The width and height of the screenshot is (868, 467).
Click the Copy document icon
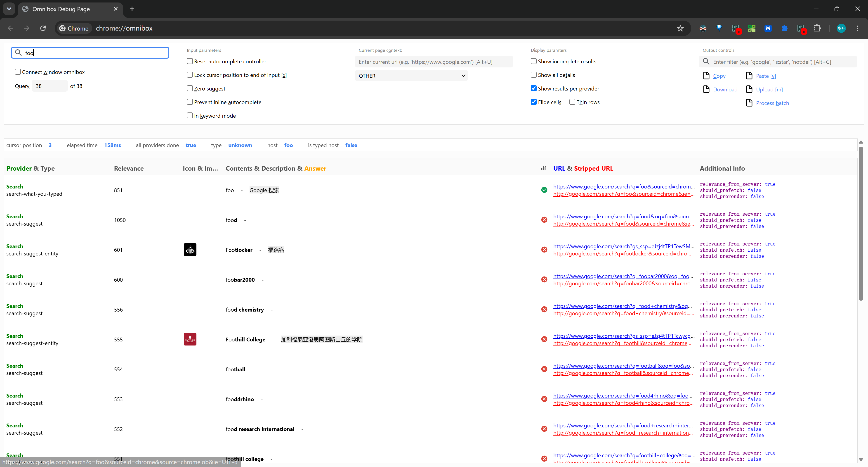coord(706,76)
